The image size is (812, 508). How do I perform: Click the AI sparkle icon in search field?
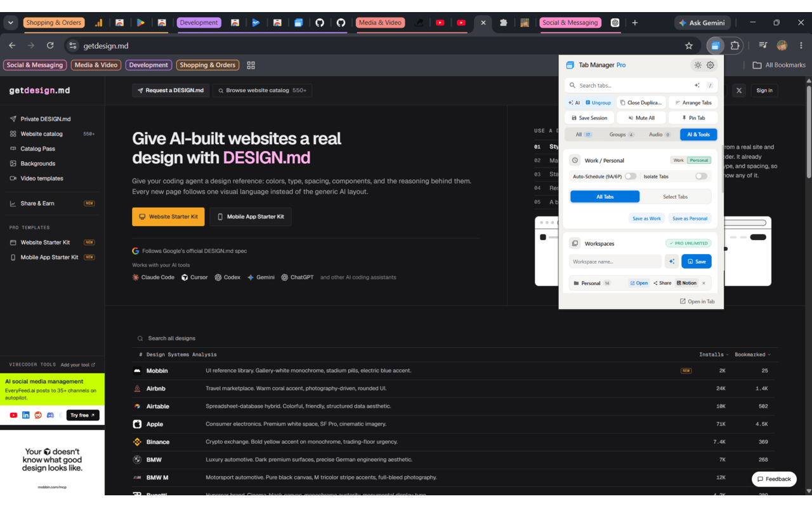(x=697, y=85)
